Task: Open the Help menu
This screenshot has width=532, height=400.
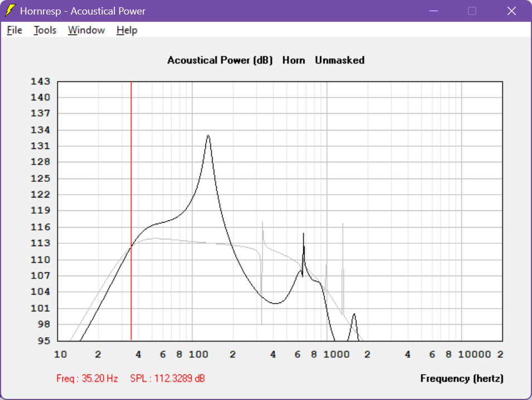Action: tap(127, 30)
